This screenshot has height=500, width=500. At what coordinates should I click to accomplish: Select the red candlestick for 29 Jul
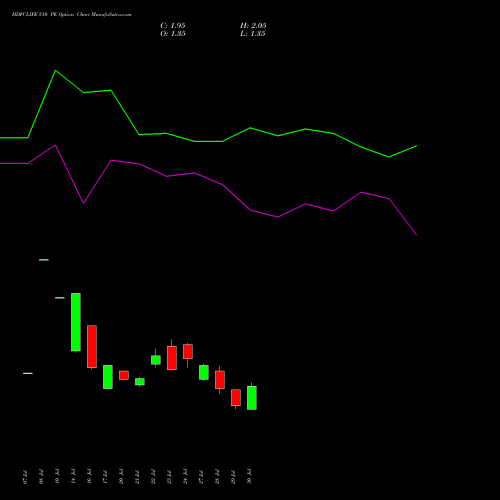click(236, 398)
